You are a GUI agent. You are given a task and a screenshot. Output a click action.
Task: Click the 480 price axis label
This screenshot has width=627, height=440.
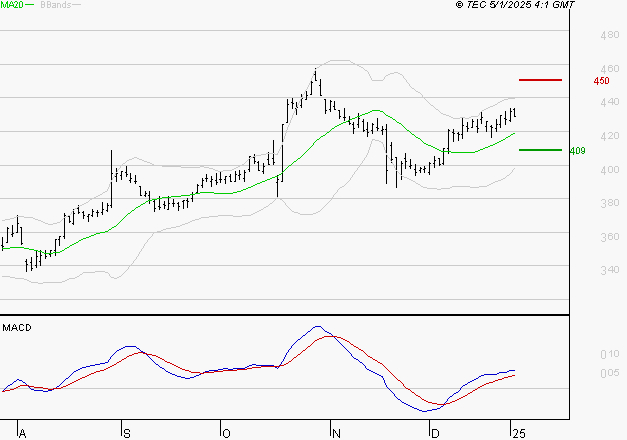pos(609,35)
